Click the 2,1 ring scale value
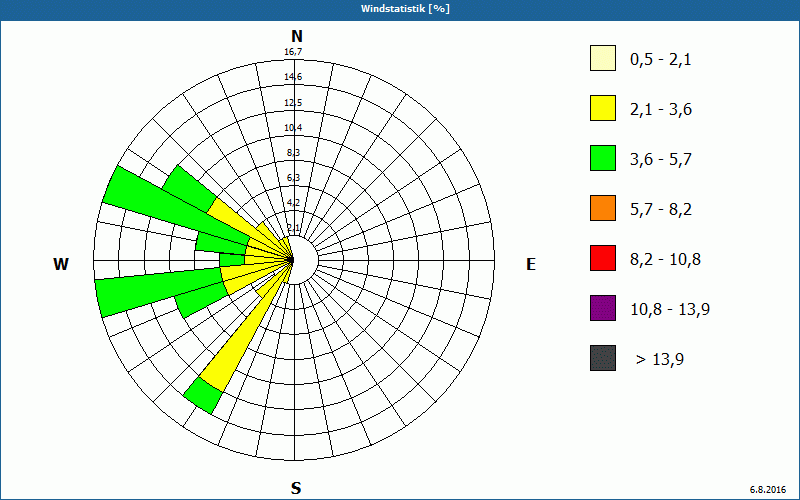 (x=293, y=228)
